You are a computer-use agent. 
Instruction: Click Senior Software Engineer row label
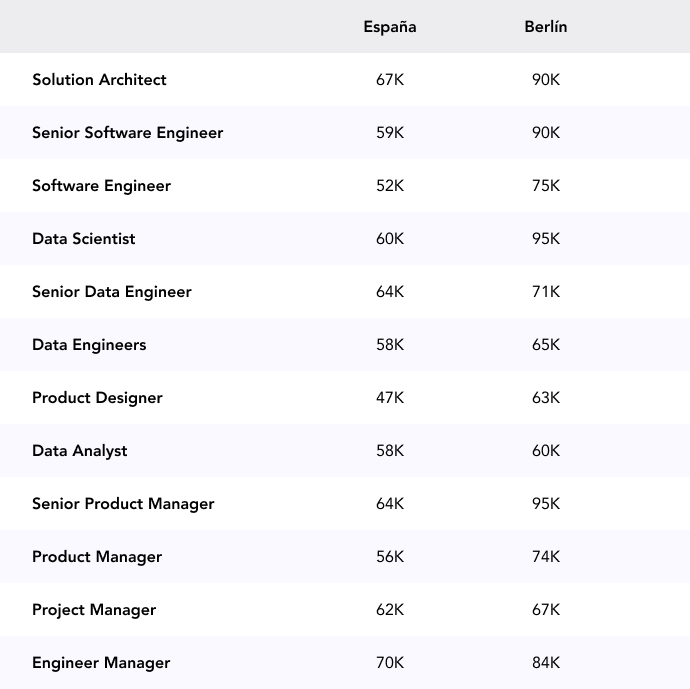[x=127, y=133]
